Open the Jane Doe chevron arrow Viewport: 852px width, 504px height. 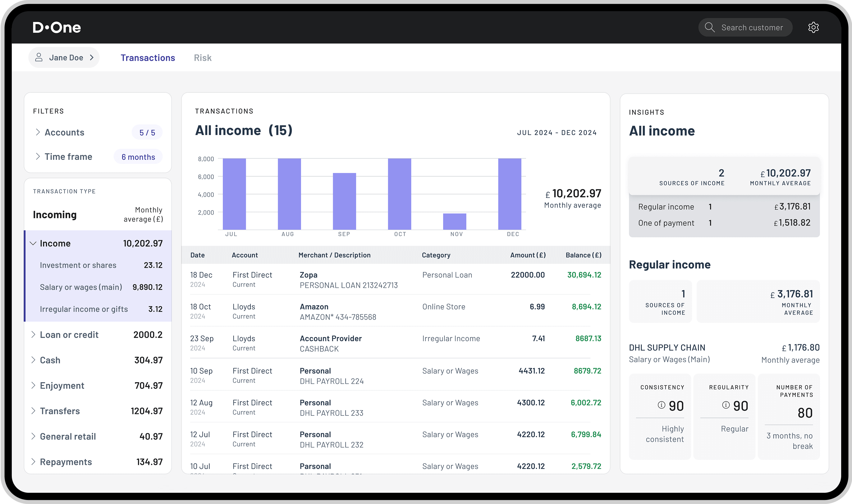pyautogui.click(x=92, y=57)
